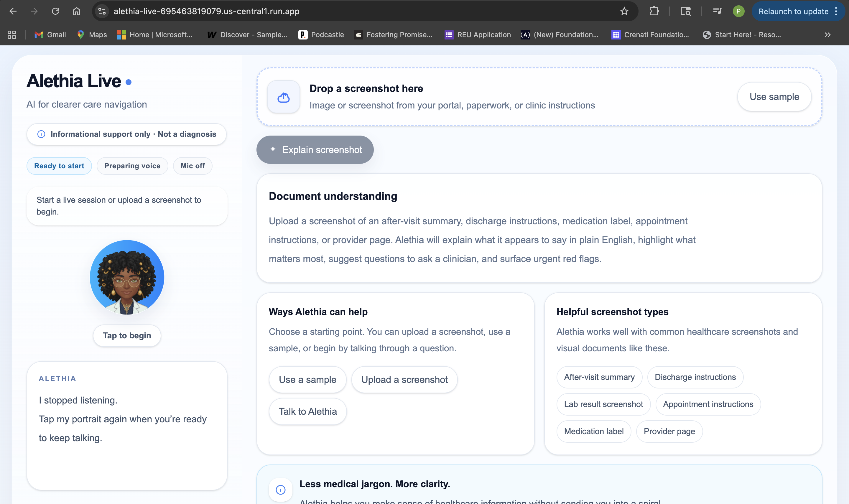This screenshot has height=504, width=849.
Task: Open the media controls icon in toolbar
Action: coord(717,11)
